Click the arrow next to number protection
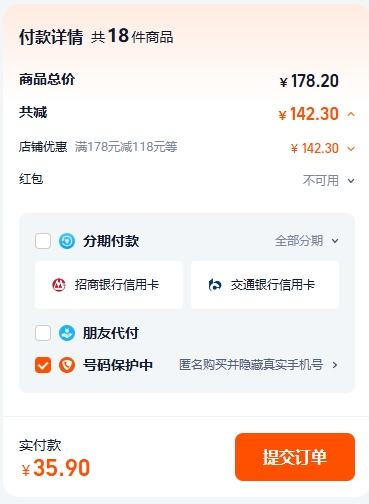 (335, 365)
